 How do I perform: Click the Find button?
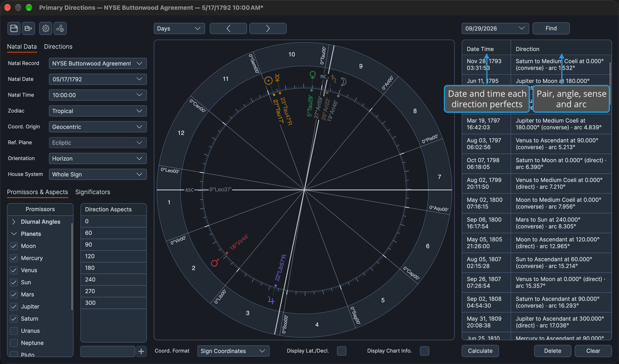click(x=551, y=28)
